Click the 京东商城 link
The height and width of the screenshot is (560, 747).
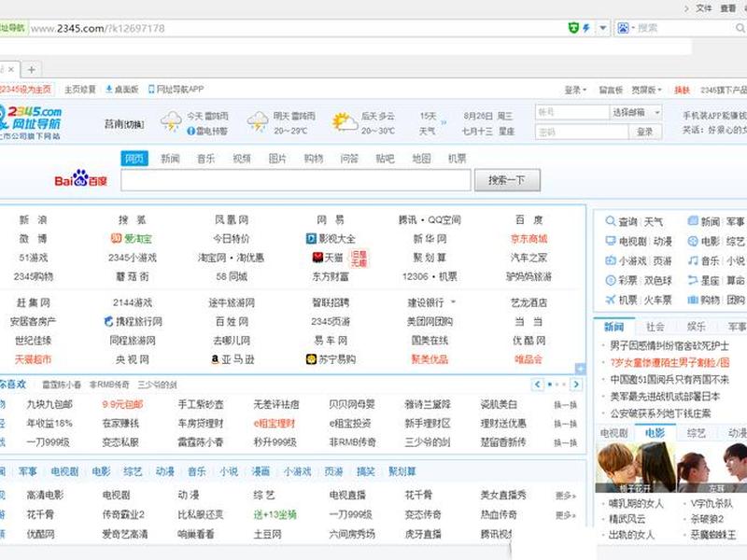(x=529, y=239)
